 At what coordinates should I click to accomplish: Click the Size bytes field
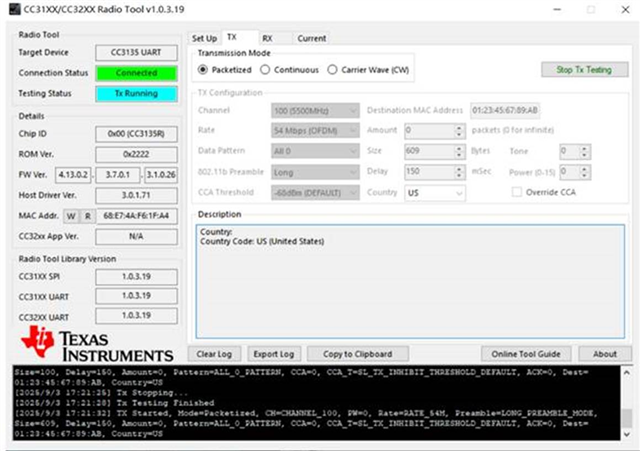pyautogui.click(x=429, y=151)
